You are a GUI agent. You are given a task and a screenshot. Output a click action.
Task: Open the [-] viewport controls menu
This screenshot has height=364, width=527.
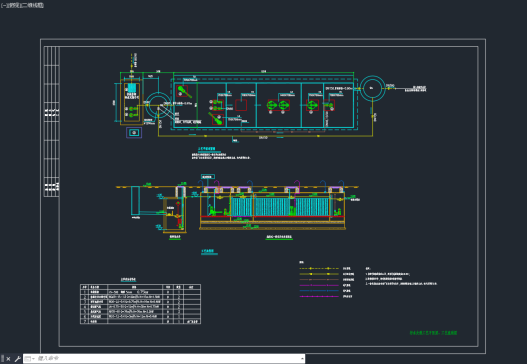click(x=3, y=5)
